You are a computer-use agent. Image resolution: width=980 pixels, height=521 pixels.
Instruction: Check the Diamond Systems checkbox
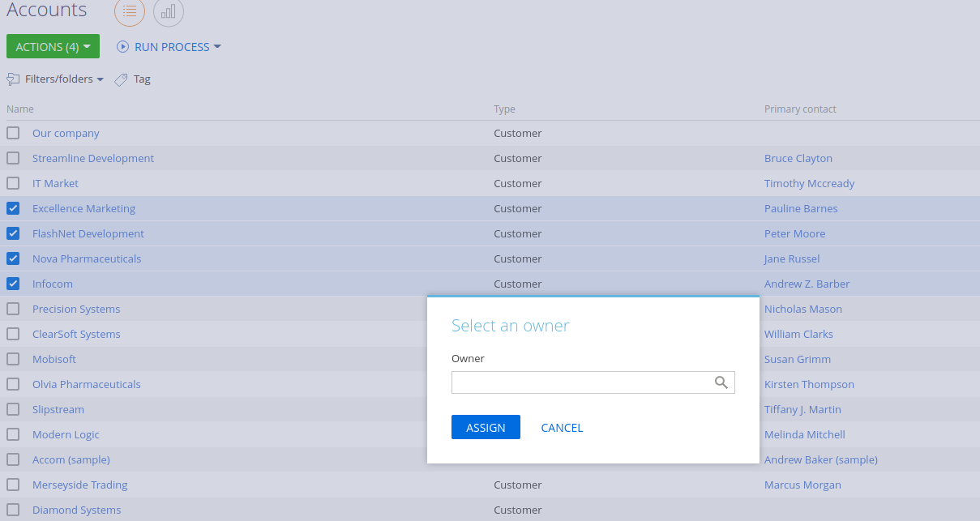[13, 510]
